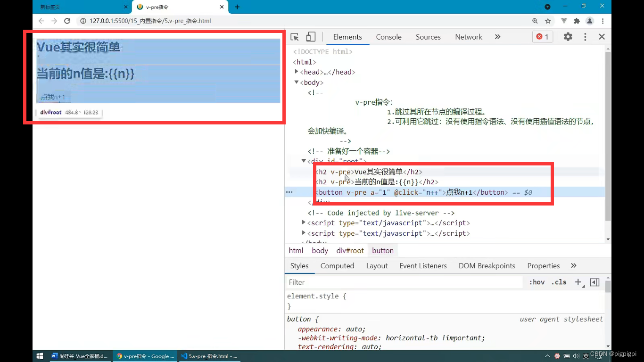This screenshot has width=644, height=362.
Task: Switch to the 新标签页 browser tab
Action: 83,7
